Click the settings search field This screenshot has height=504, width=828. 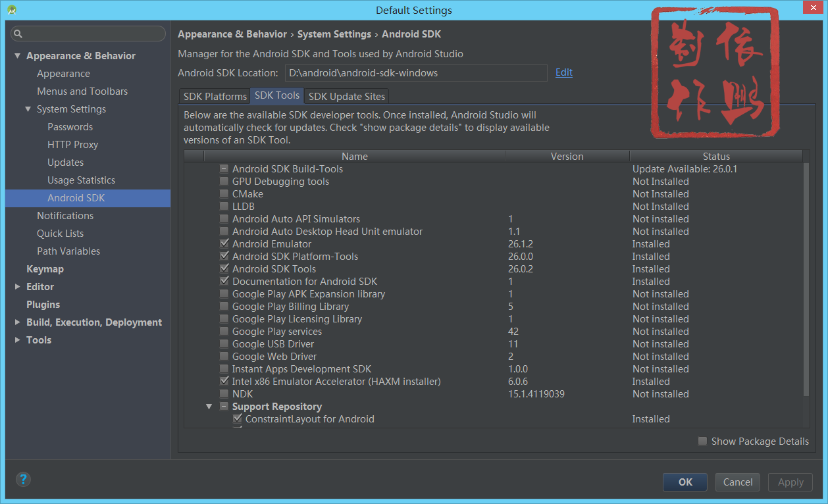pyautogui.click(x=88, y=34)
